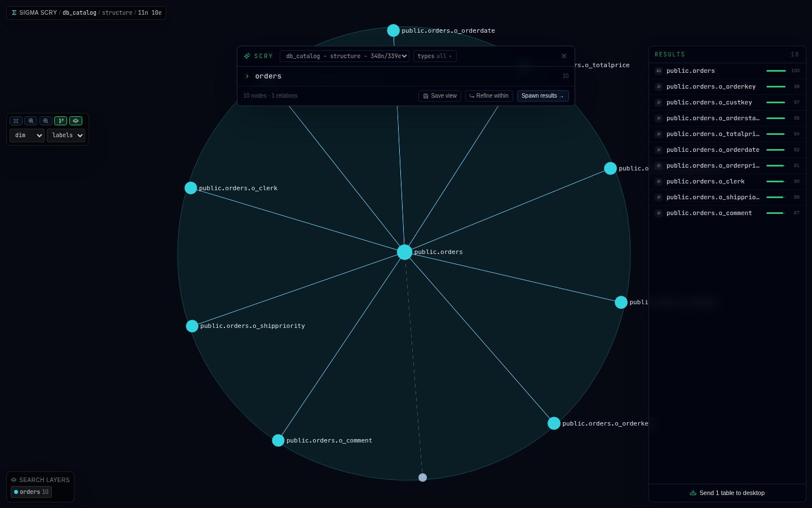Image resolution: width=812 pixels, height=508 pixels.
Task: Open the dim mode dropdown
Action: [x=27, y=135]
